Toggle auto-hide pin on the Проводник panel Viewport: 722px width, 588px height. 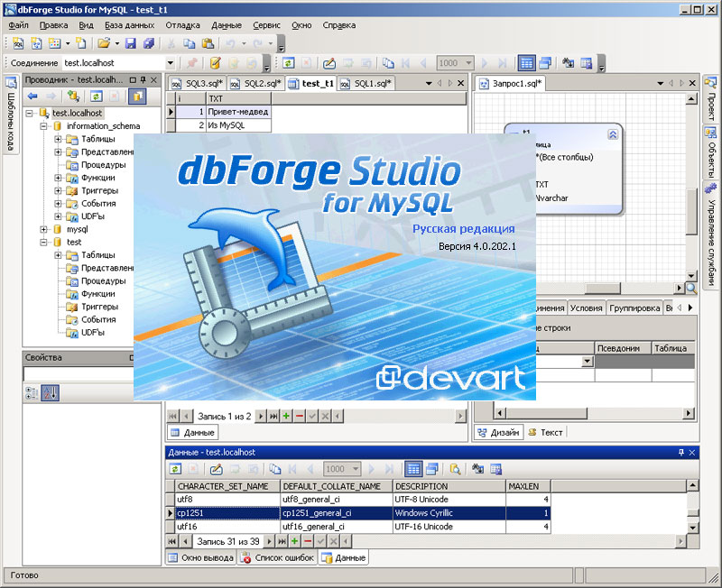(143, 80)
